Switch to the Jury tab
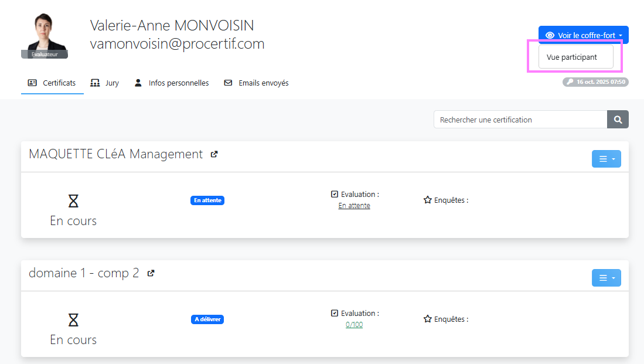This screenshot has height=364, width=644. pos(105,83)
